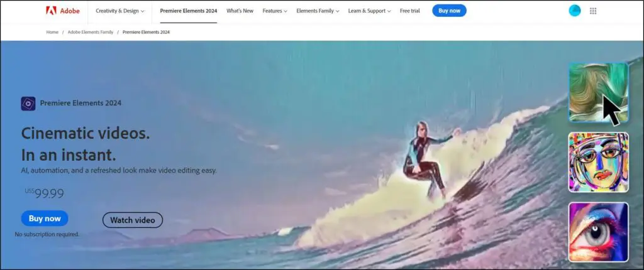Open the Free trial page
644x270 pixels.
(410, 11)
